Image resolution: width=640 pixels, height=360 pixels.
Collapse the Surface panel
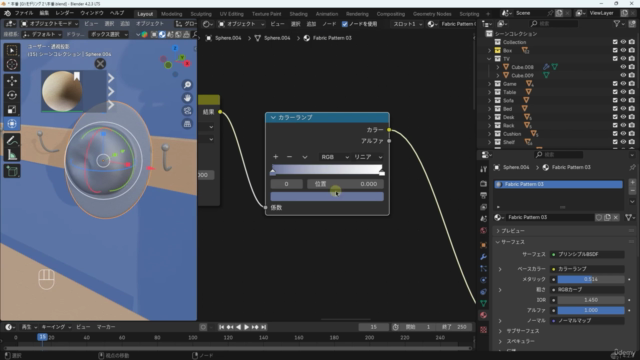coord(498,242)
